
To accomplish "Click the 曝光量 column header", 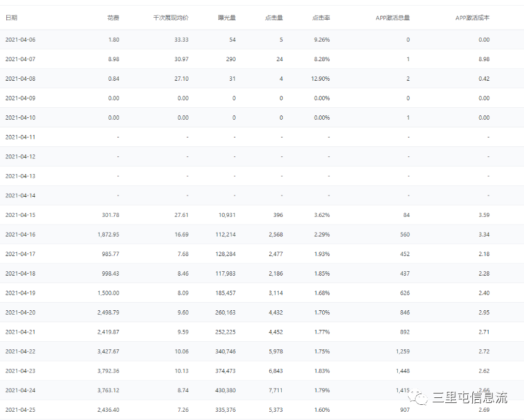I will pos(226,18).
